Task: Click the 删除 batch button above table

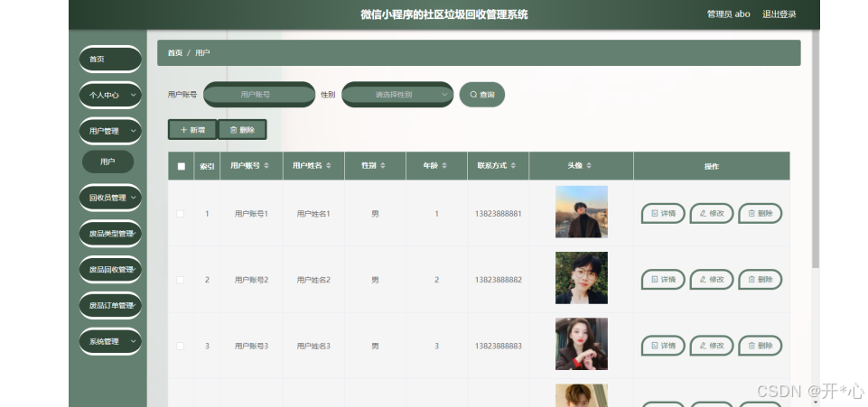Action: (242, 130)
